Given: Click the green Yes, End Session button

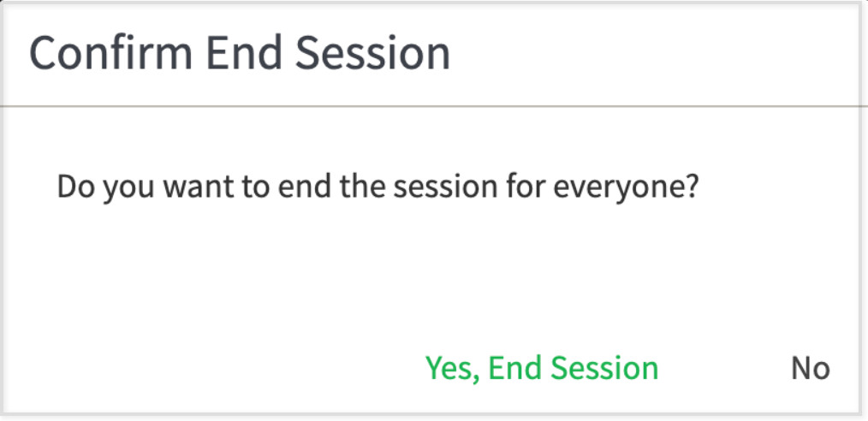Looking at the screenshot, I should click(x=541, y=369).
